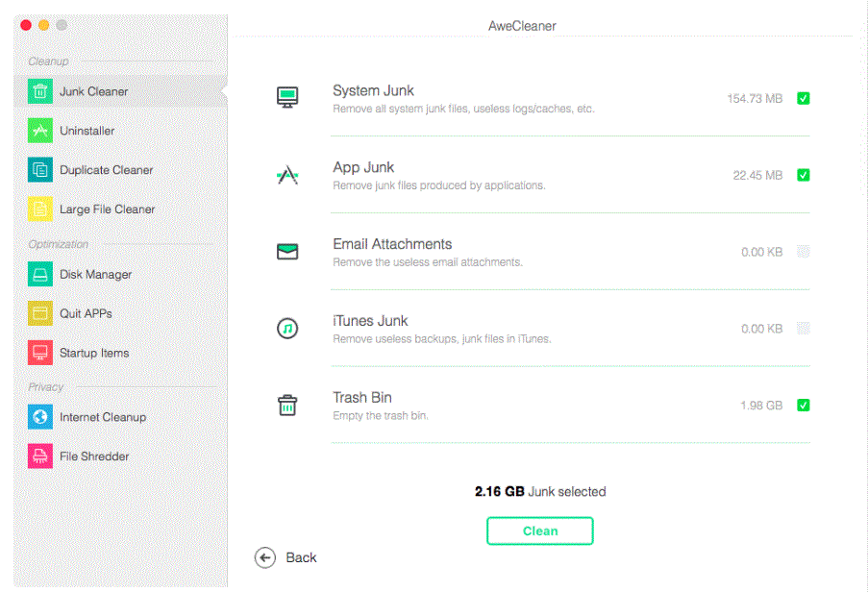Select the App Junk title
The height and width of the screenshot is (592, 868).
(x=363, y=167)
